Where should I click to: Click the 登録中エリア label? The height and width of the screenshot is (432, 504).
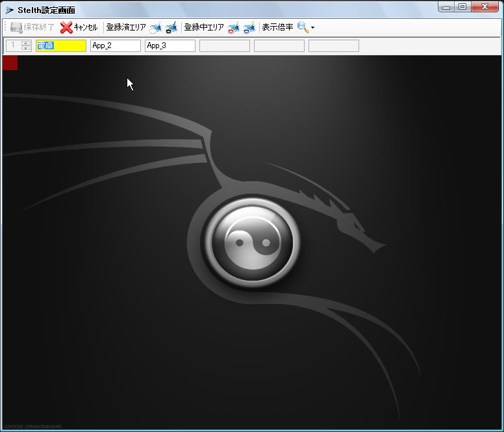204,27
